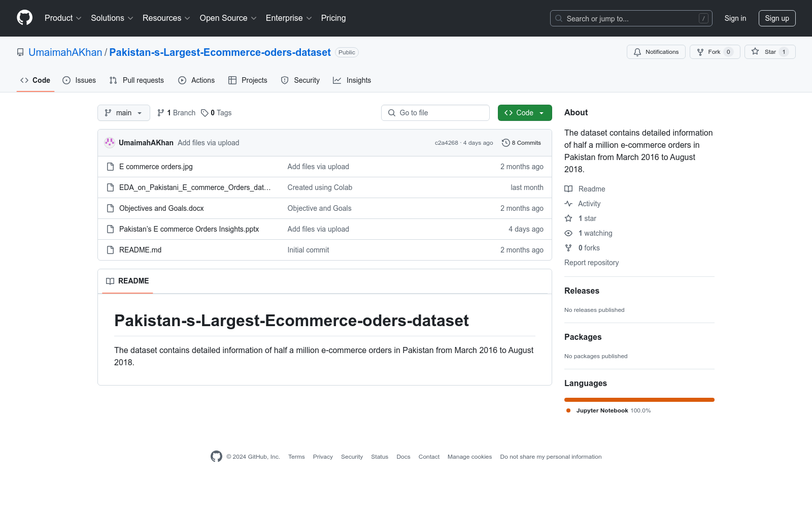Click the tag icon next to Tags
The width and height of the screenshot is (812, 508).
(x=205, y=113)
